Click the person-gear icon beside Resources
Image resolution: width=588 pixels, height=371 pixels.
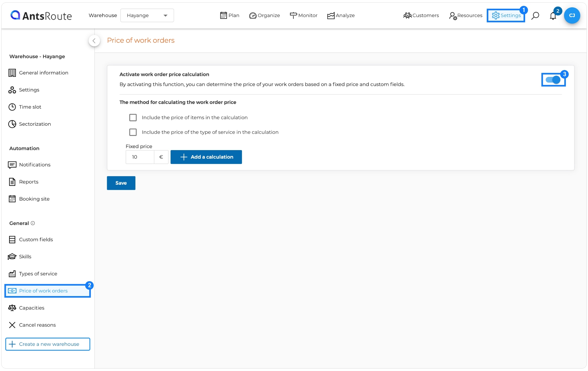tap(453, 16)
